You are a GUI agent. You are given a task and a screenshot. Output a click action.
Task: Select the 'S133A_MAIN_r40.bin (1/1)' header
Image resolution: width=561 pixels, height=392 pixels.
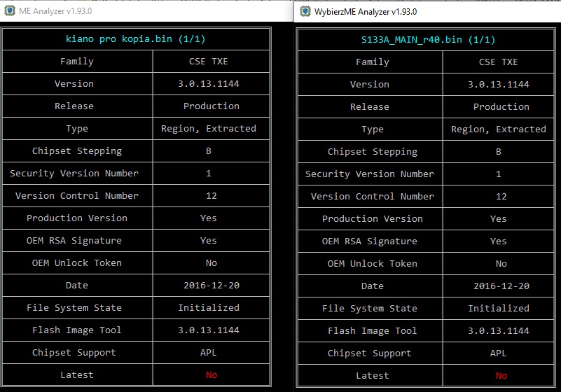pos(428,40)
